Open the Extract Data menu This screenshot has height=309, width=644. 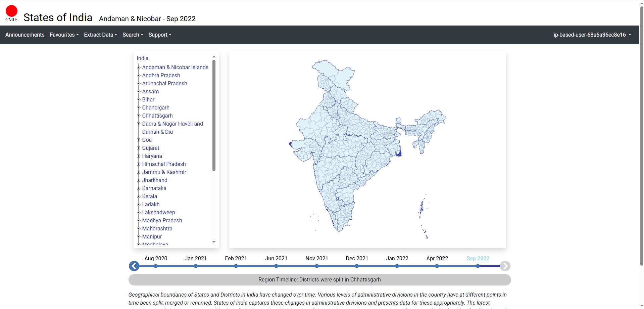(x=100, y=35)
